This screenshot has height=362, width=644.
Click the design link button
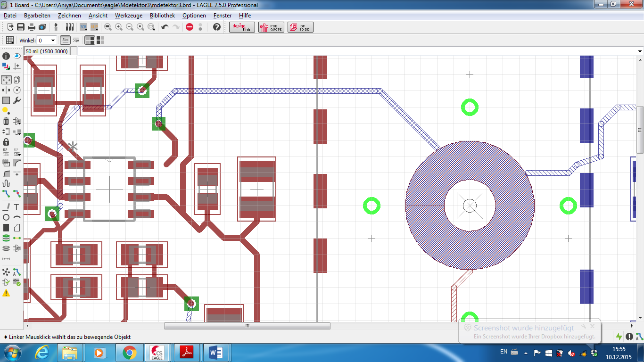click(x=242, y=27)
